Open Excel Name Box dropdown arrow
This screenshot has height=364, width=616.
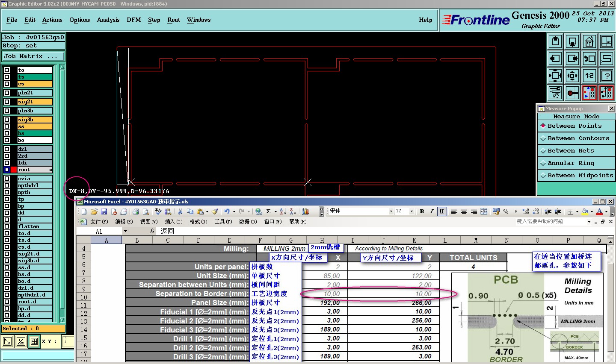(125, 231)
